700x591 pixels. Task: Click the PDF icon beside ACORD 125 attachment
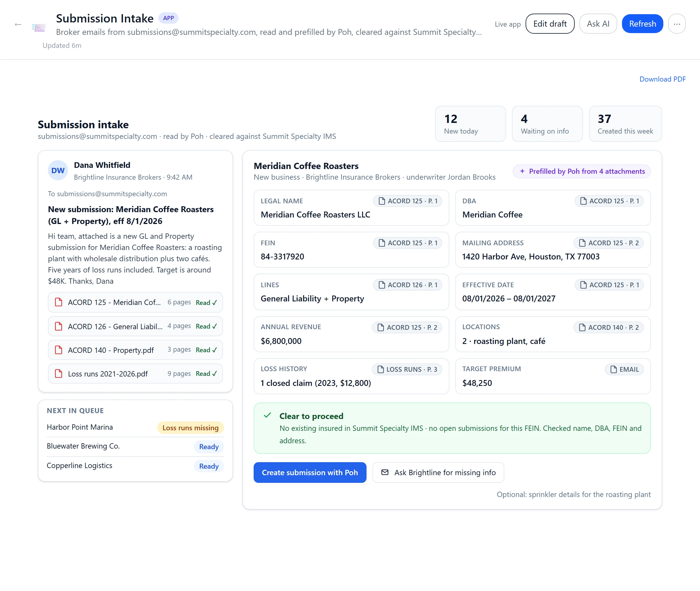click(x=59, y=302)
